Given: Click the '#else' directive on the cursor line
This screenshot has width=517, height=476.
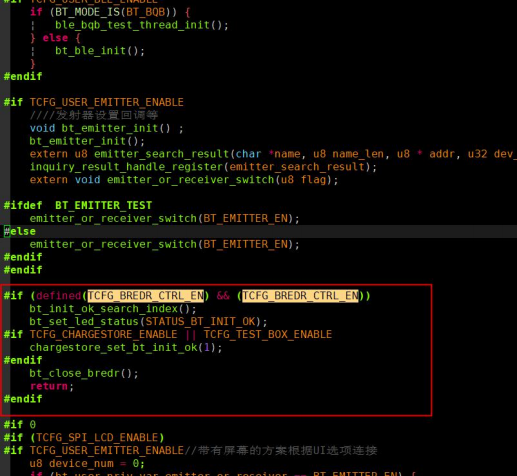Looking at the screenshot, I should [x=20, y=231].
